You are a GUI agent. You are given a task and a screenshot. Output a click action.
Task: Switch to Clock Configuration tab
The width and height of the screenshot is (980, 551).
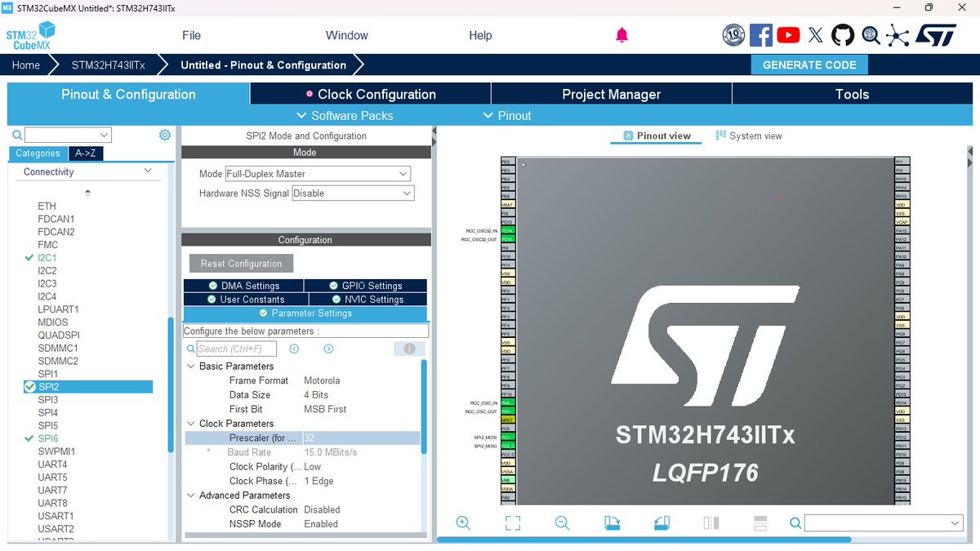[370, 94]
